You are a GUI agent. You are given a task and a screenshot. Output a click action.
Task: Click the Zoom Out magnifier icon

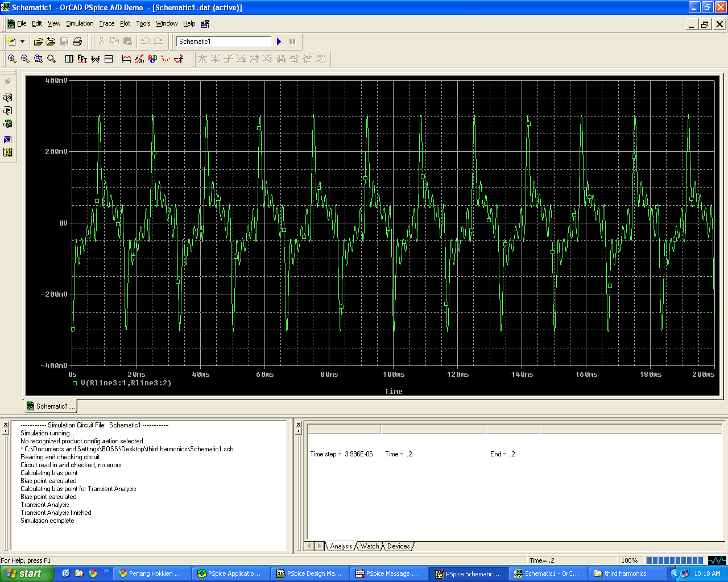25,59
